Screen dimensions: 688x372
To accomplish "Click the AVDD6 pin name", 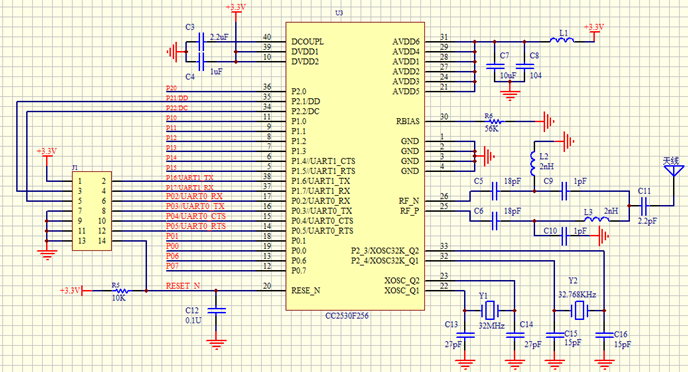I will (x=406, y=42).
